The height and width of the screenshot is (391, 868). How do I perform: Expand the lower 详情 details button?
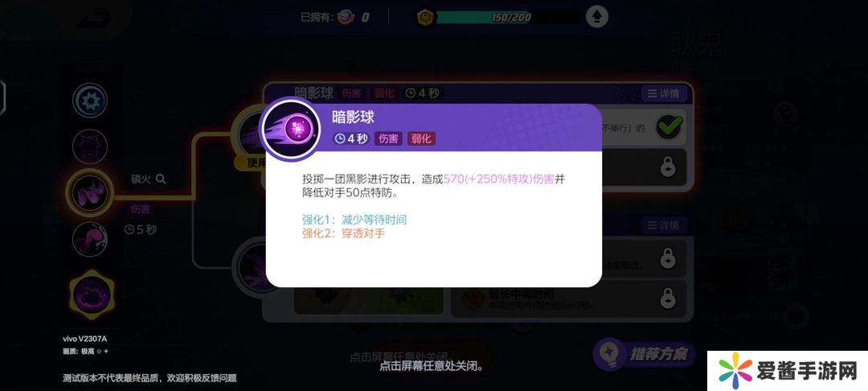click(x=664, y=225)
